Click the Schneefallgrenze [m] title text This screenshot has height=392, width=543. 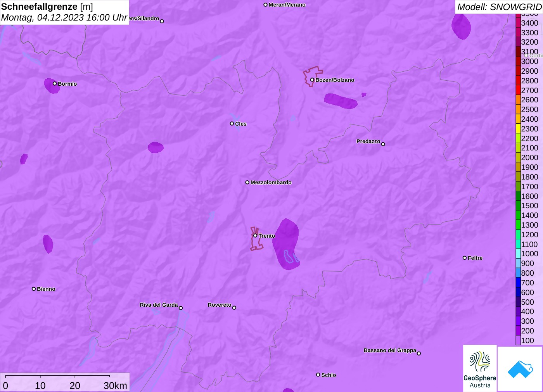(47, 7)
